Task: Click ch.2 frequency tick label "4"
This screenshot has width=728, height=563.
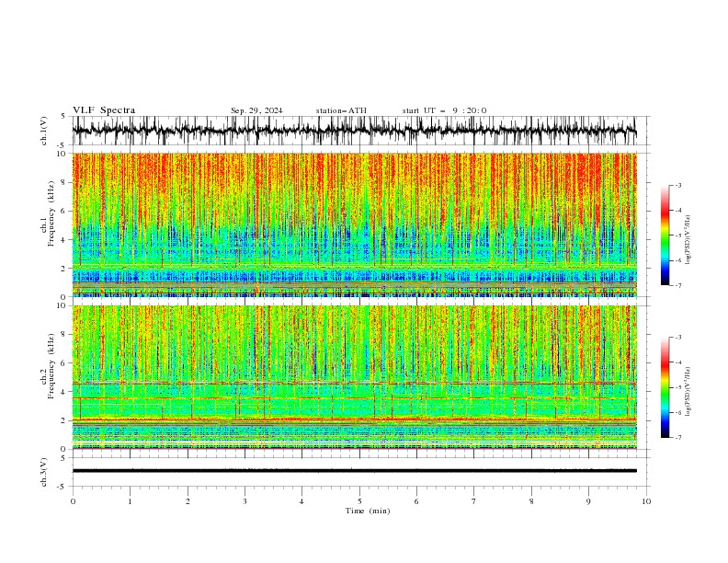Action: [x=63, y=392]
